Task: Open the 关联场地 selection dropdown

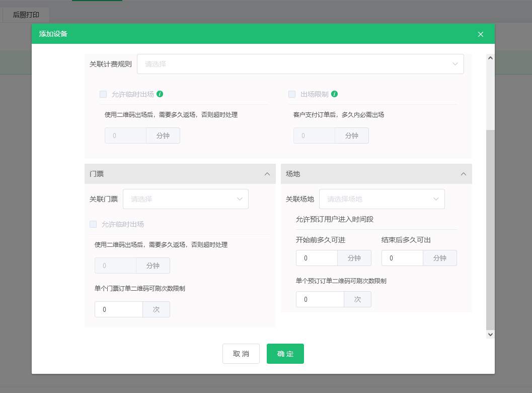Action: point(382,199)
